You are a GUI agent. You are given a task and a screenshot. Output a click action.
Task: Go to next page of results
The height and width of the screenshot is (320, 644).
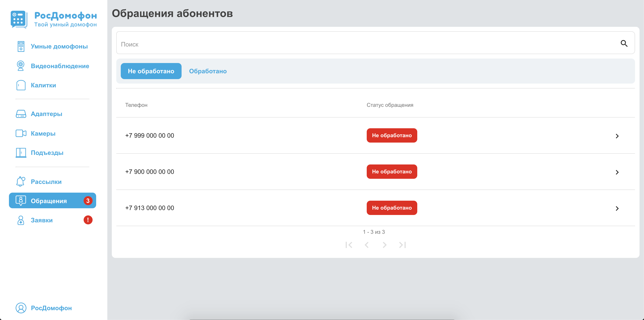tap(385, 245)
